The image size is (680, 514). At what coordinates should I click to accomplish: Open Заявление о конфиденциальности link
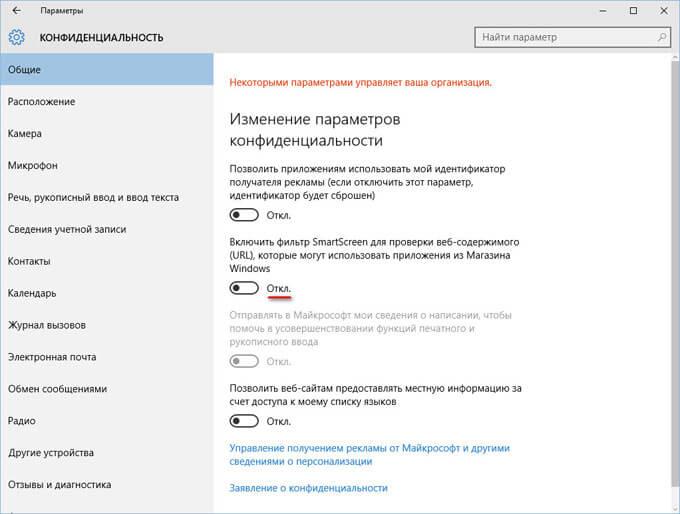pos(308,488)
